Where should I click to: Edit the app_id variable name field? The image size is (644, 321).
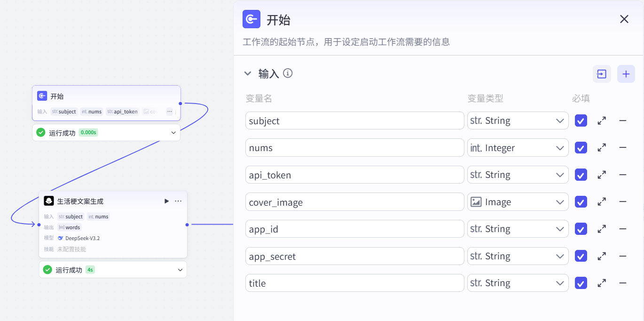coord(355,229)
